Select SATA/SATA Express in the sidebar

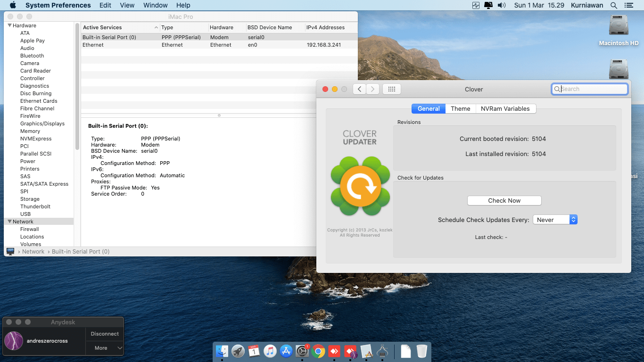click(x=44, y=184)
